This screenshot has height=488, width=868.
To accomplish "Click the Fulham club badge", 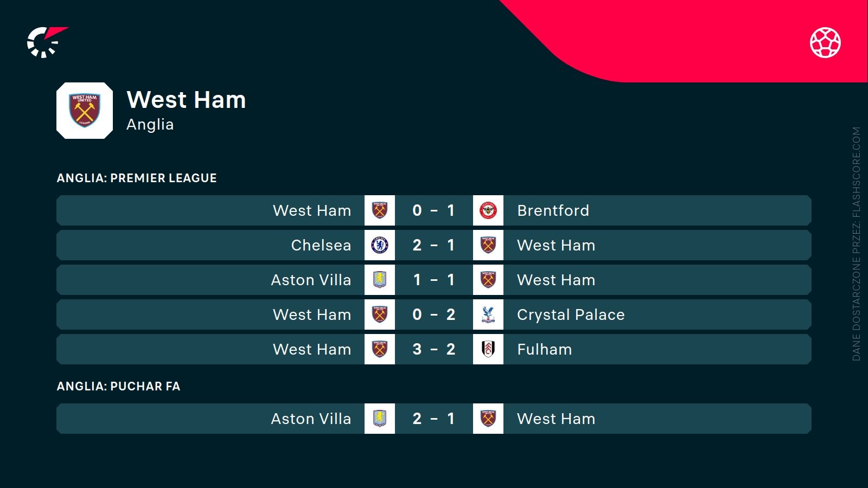I will (488, 349).
